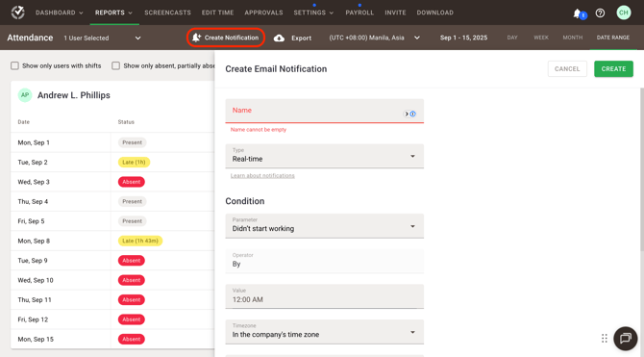Switch to the Date Range tab
The height and width of the screenshot is (357, 644).
(613, 38)
